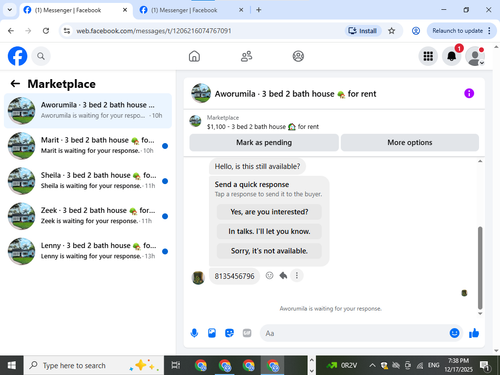Send quick reply In talks. I'll let you know.

click(x=269, y=231)
